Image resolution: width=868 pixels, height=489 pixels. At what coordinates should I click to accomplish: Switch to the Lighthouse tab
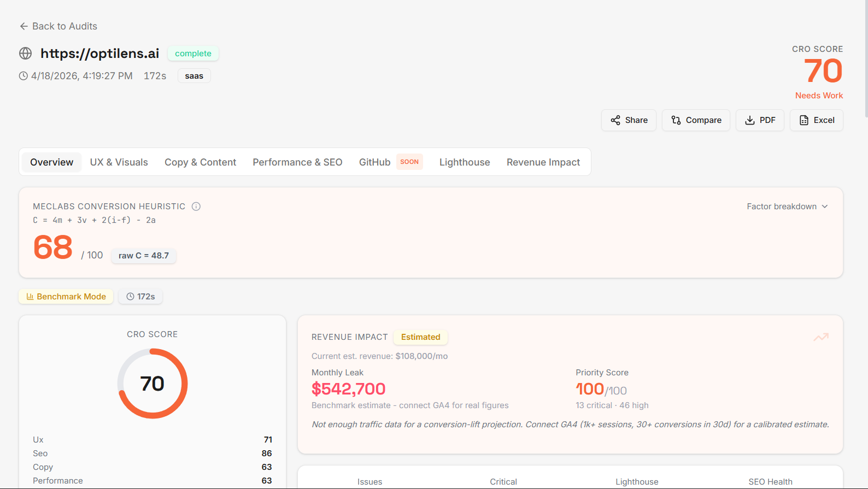point(465,162)
